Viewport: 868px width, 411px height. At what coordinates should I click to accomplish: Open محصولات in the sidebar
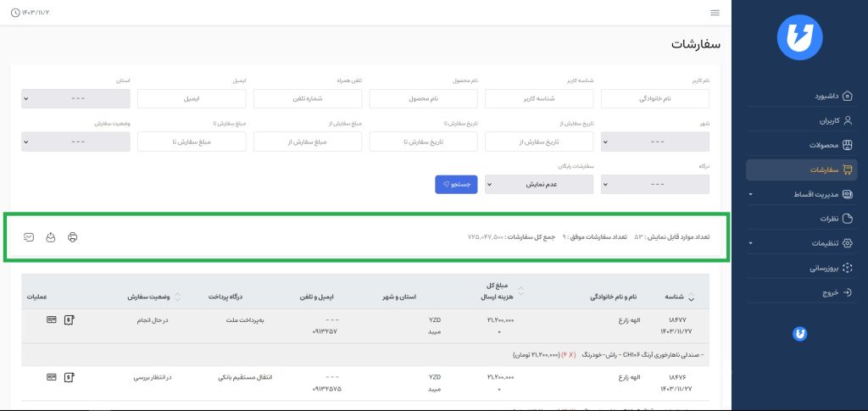click(802, 145)
